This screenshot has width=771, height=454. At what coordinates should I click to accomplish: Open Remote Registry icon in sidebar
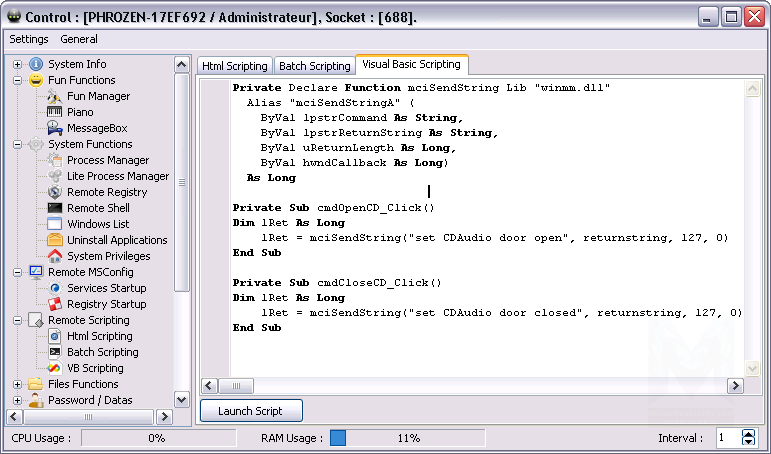point(55,192)
